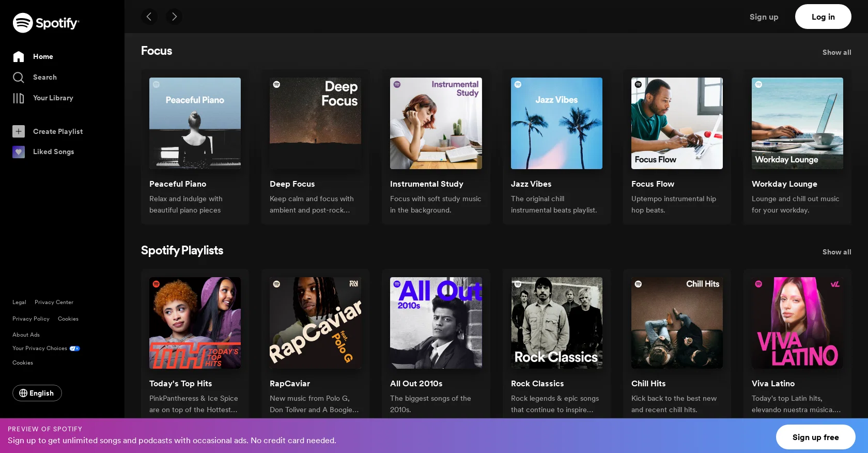The height and width of the screenshot is (453, 868).
Task: Go back with the left arrow
Action: pyautogui.click(x=149, y=17)
